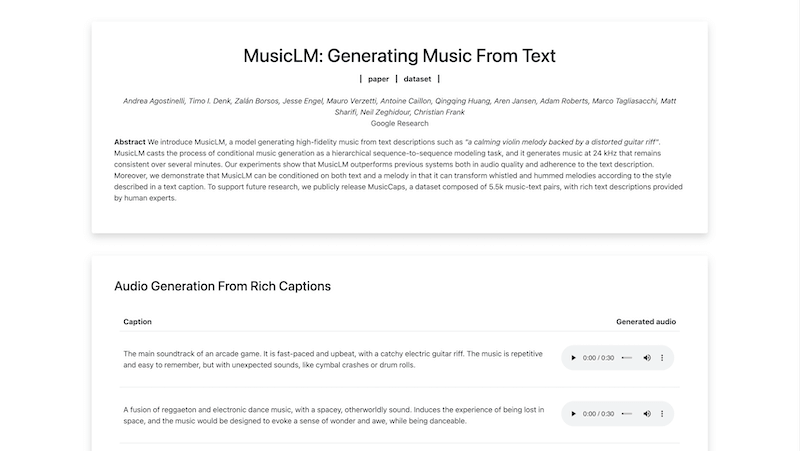
Task: Seek on the reggaeton audio progress bar
Action: pyautogui.click(x=626, y=414)
